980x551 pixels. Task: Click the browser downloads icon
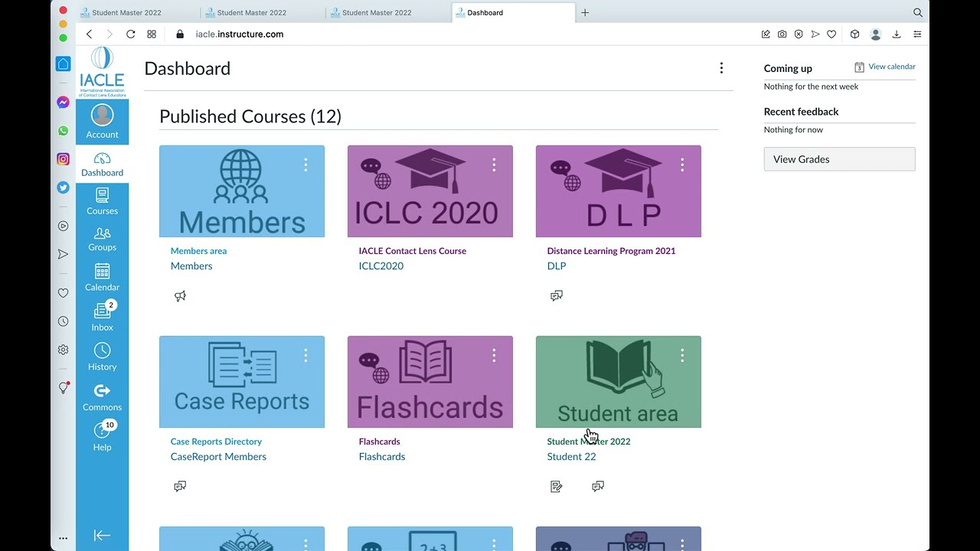[x=897, y=34]
